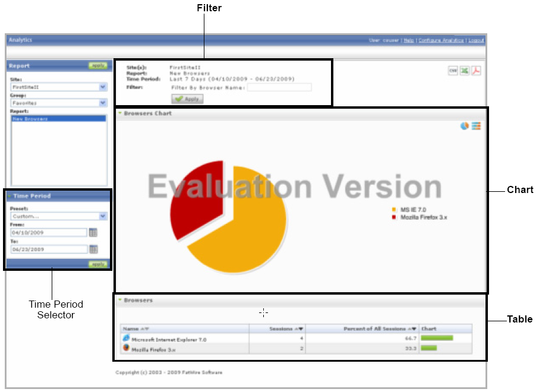Screen dimensions: 536x392
Task: Click the 66.7 percent cell
Action: (x=362, y=339)
